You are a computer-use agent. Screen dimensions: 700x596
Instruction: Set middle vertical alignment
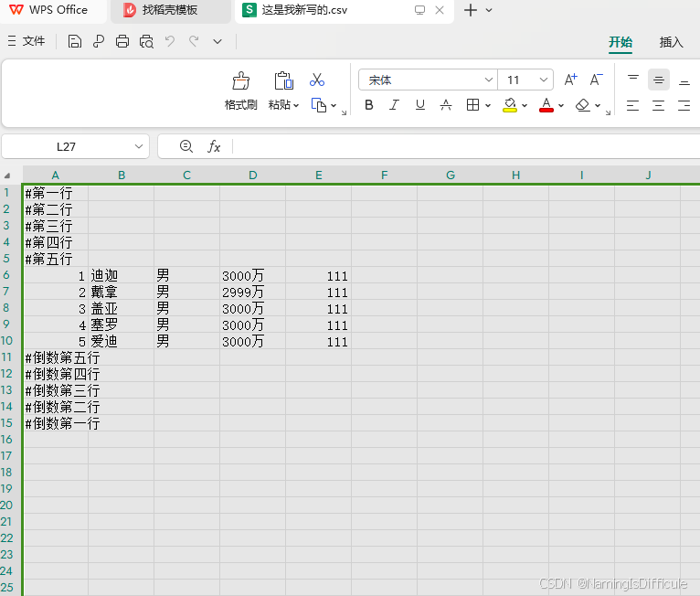(x=659, y=80)
